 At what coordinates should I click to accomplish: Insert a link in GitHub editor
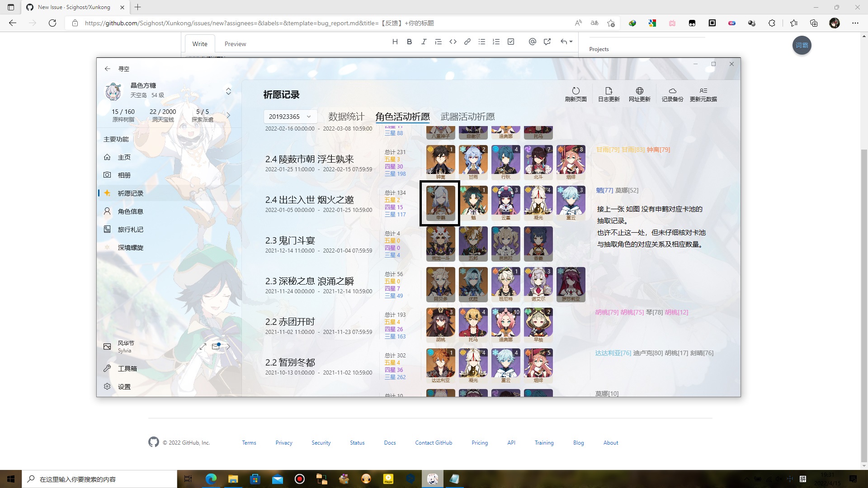tap(467, 42)
